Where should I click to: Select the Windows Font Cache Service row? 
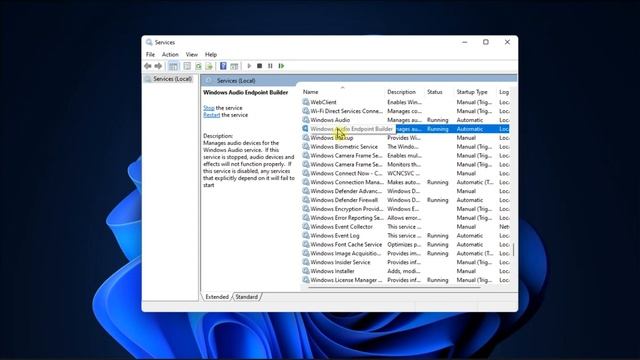(x=405, y=244)
